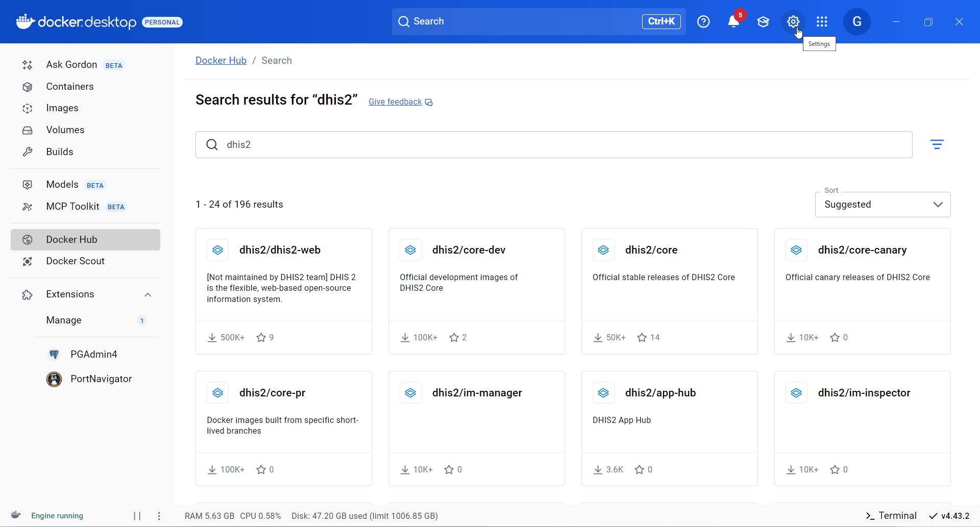
Task: Click the dhis2 search input field
Action: click(x=554, y=145)
